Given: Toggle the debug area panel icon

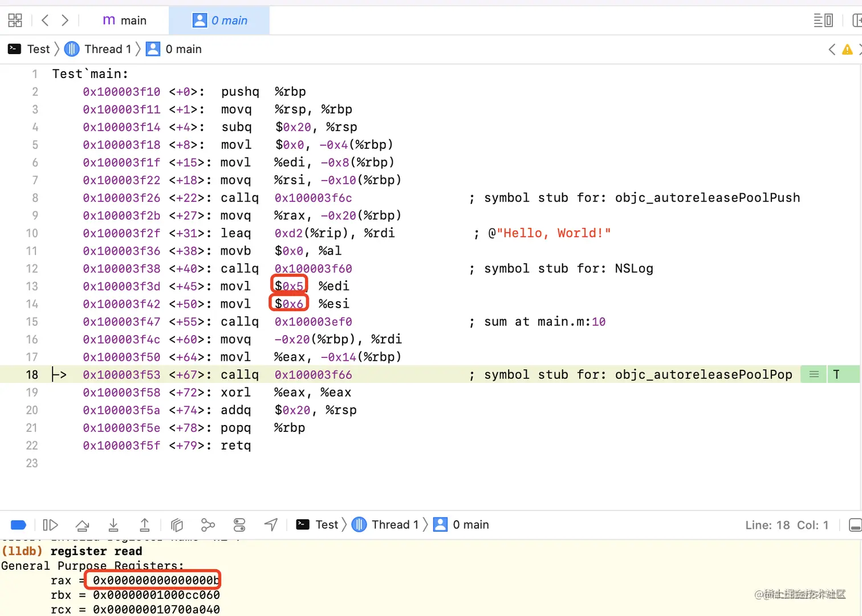Looking at the screenshot, I should click(x=855, y=525).
